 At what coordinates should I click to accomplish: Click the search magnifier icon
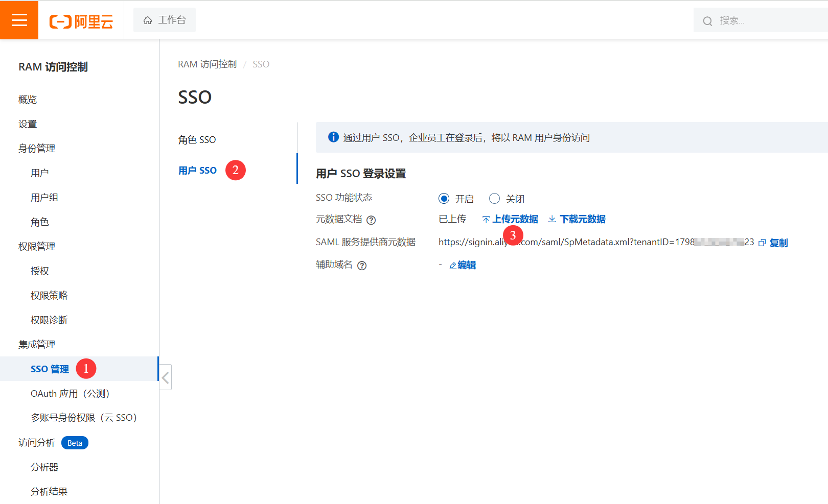[x=707, y=21]
